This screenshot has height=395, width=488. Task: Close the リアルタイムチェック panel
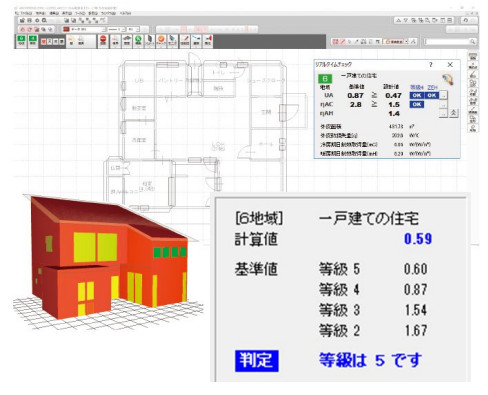tap(450, 65)
